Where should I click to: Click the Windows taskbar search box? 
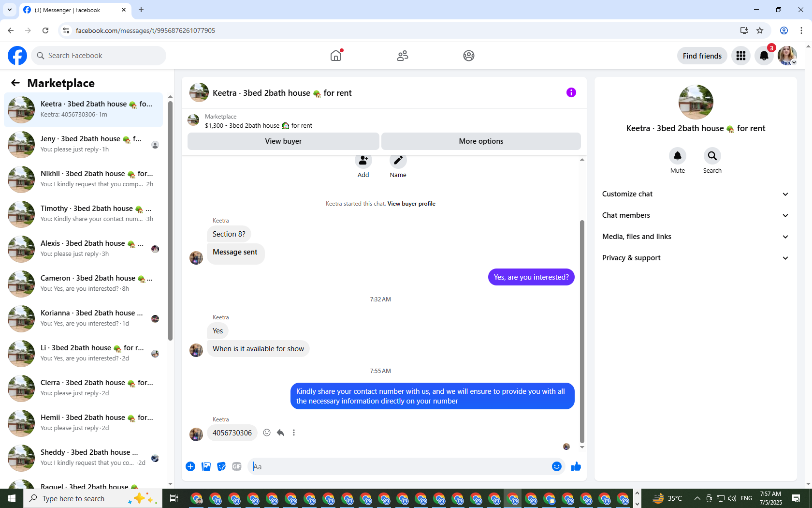[x=93, y=498]
